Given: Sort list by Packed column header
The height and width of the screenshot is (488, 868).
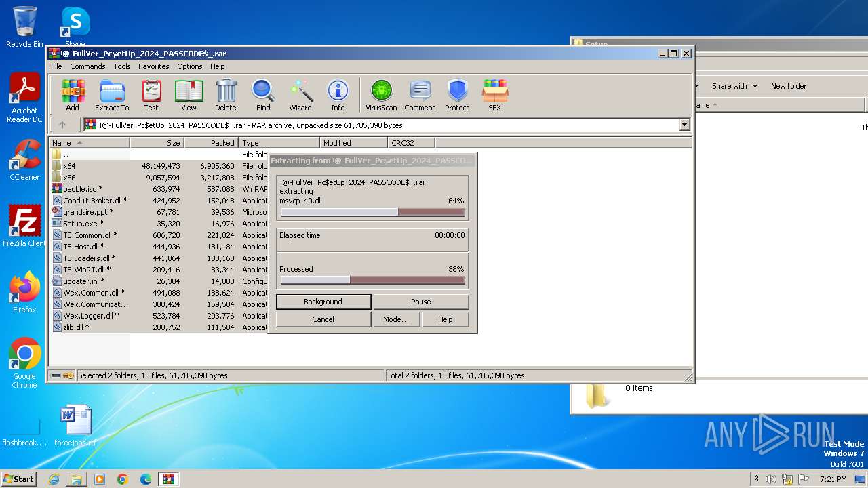Looking at the screenshot, I should tap(211, 142).
